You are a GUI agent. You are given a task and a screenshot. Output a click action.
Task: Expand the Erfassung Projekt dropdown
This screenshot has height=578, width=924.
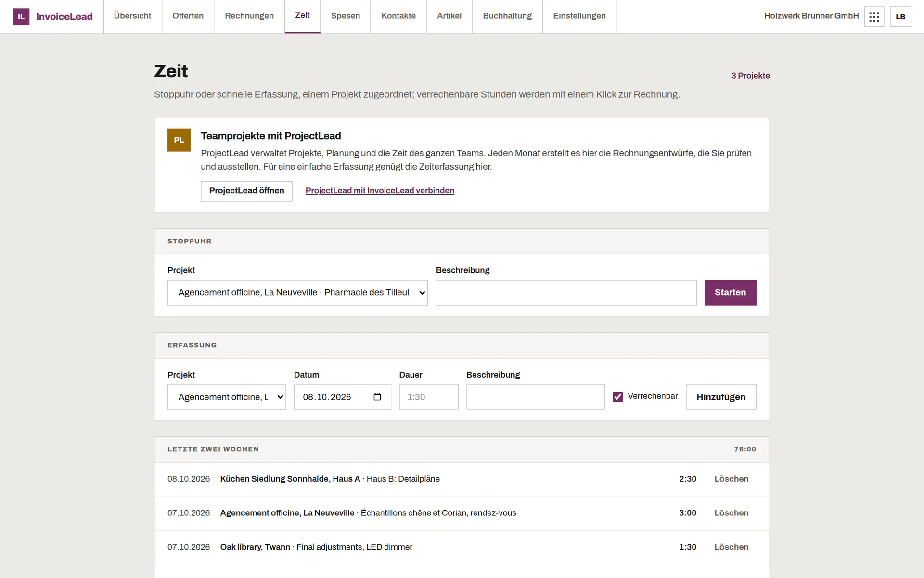pyautogui.click(x=227, y=397)
